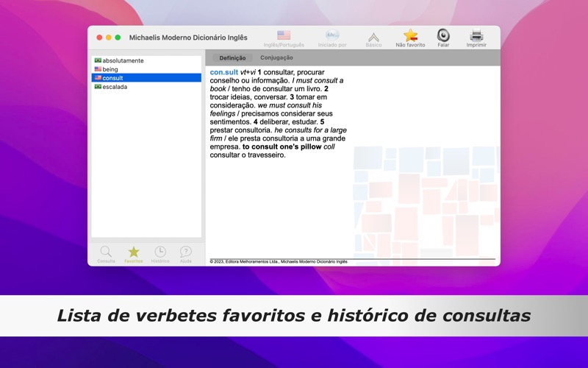The height and width of the screenshot is (368, 588).
Task: Click the bold phrase 'to consult one's pillow'
Action: [x=282, y=146]
